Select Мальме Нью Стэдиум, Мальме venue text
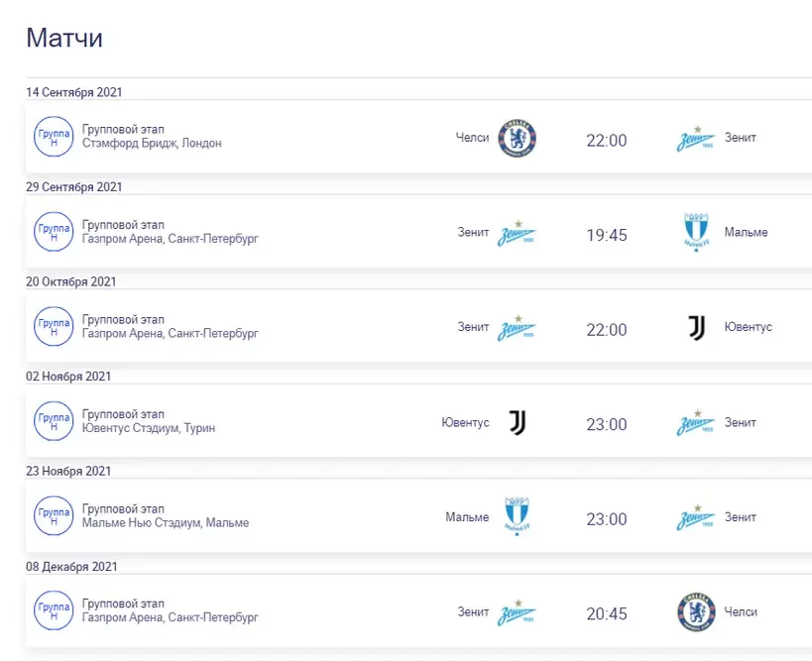Image resolution: width=812 pixels, height=661 pixels. tap(166, 523)
